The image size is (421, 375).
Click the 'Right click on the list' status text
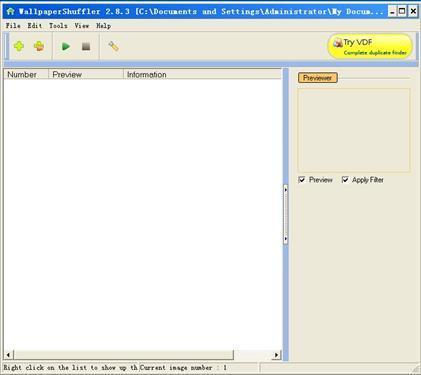[70, 368]
